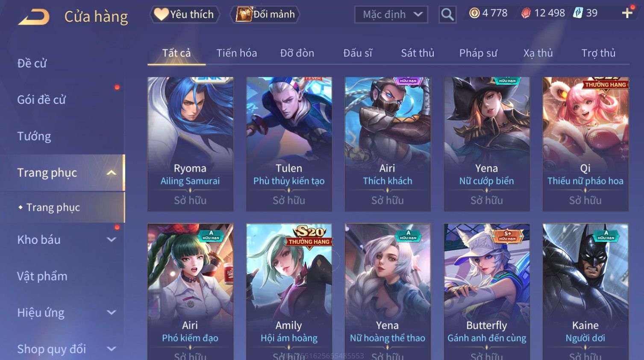Viewport: 644px width, 360px height.
Task: Expand the Kho báu sidebar menu
Action: pos(111,240)
